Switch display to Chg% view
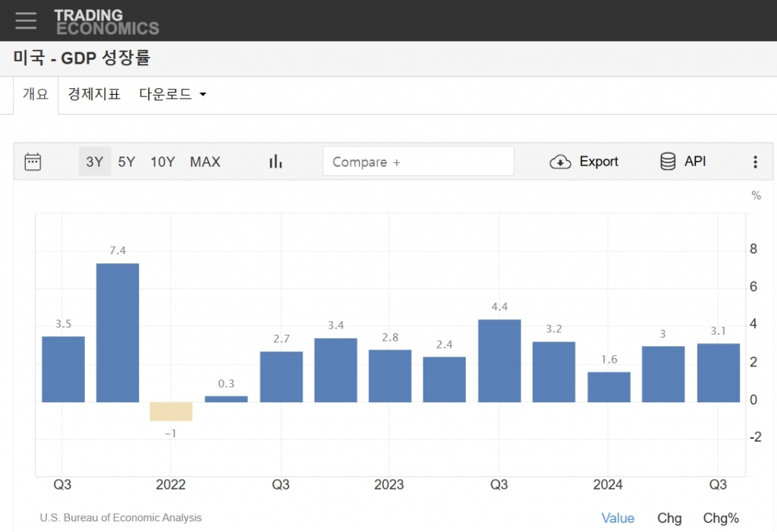The image size is (777, 532). [721, 518]
